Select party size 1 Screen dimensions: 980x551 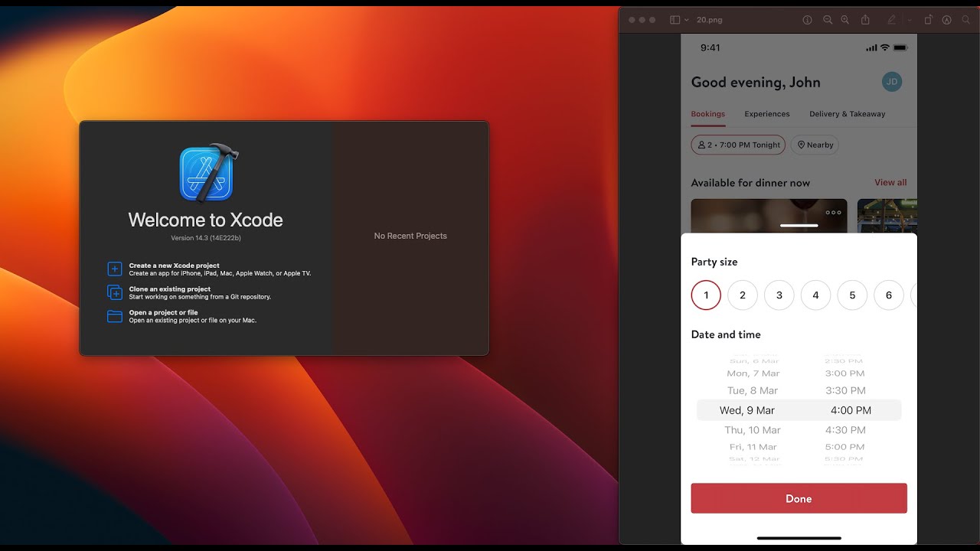(706, 295)
